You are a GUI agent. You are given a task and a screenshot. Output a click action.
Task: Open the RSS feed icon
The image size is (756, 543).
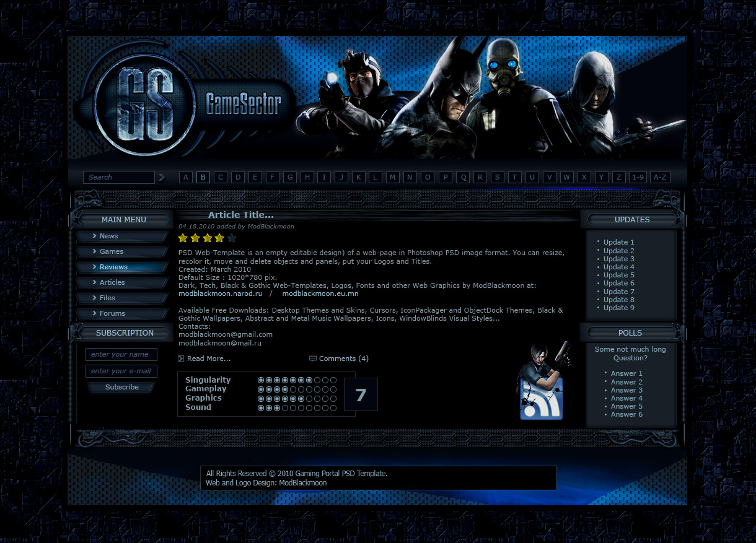541,400
